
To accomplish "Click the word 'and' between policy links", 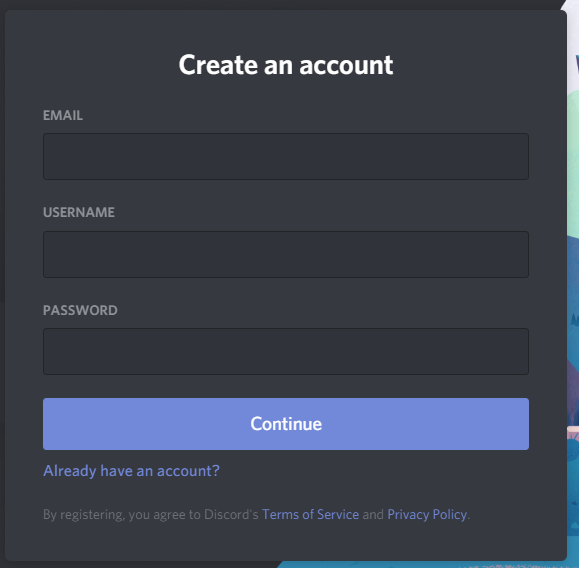I will click(x=373, y=514).
